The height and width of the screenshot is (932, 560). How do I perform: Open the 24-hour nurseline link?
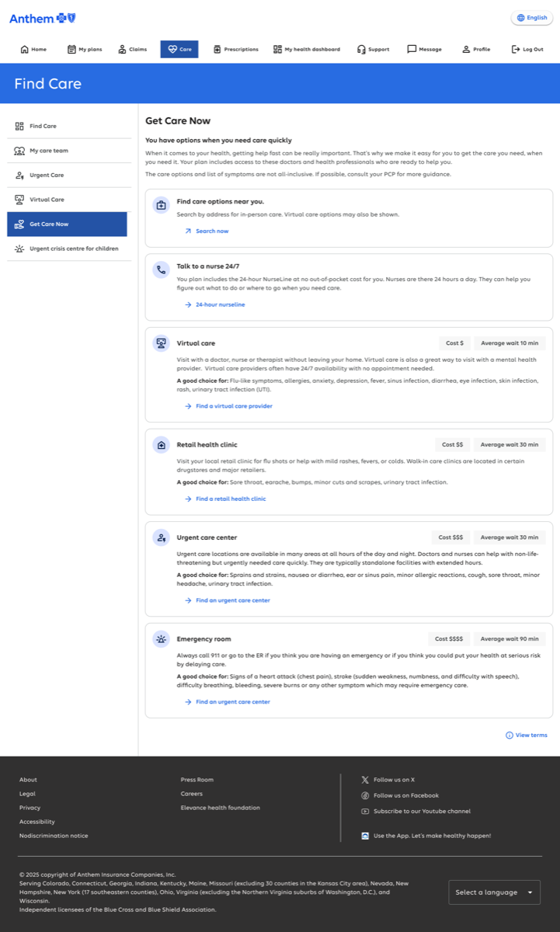pos(214,304)
